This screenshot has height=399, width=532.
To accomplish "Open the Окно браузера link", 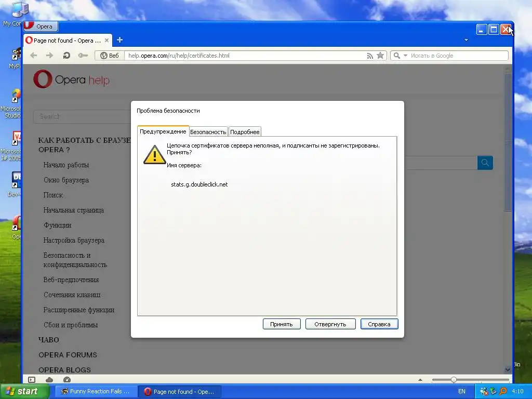I will coord(66,180).
